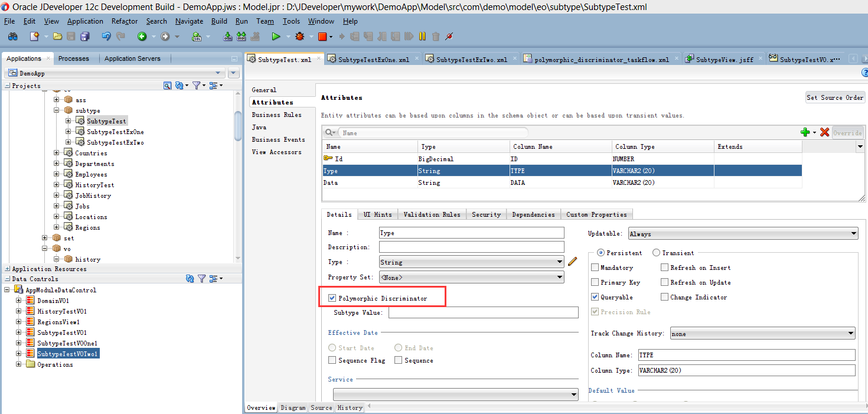The width and height of the screenshot is (868, 414).
Task: Click the breakpoints icon at toolbar end
Action: pos(449,37)
